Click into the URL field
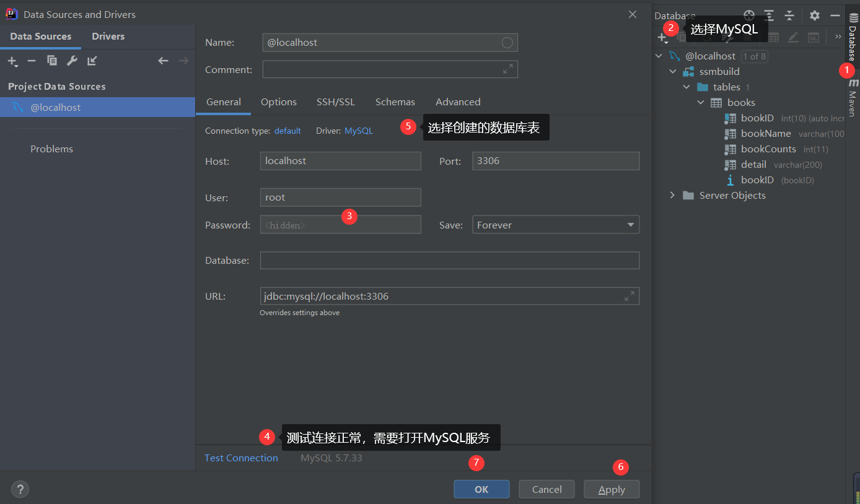Viewport: 860px width, 504px height. (x=450, y=296)
